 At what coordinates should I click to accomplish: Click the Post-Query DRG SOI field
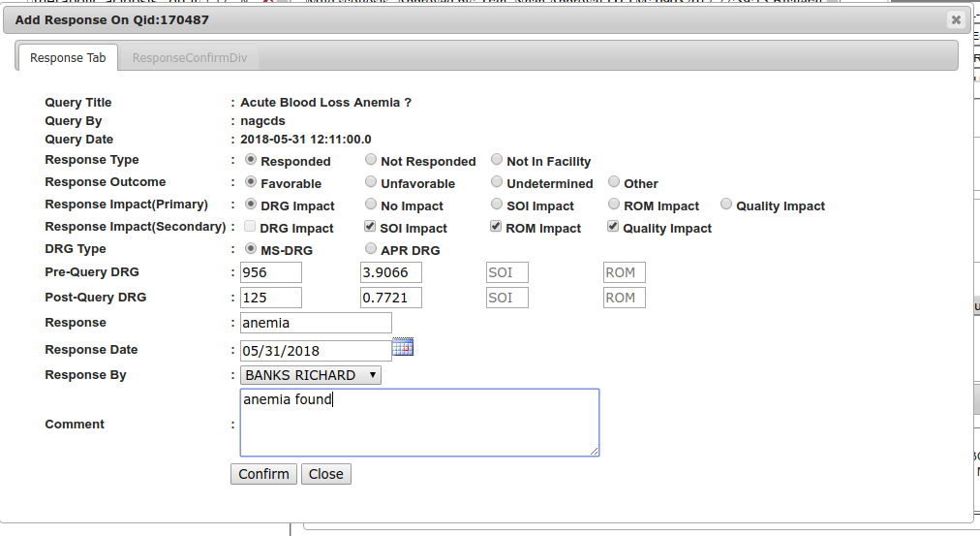pyautogui.click(x=506, y=298)
